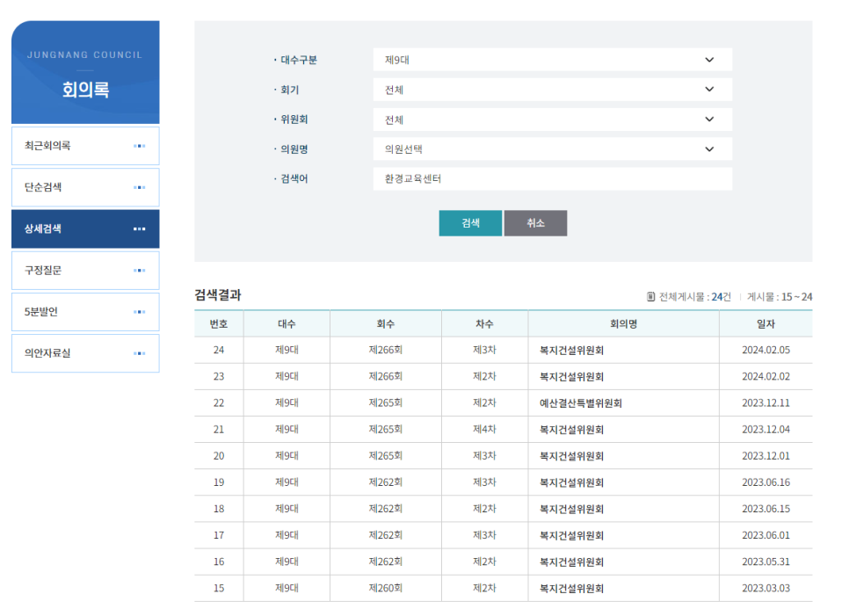Open 복지건설위원회 link in row 15
This screenshot has height=616, width=849.
pos(571,589)
